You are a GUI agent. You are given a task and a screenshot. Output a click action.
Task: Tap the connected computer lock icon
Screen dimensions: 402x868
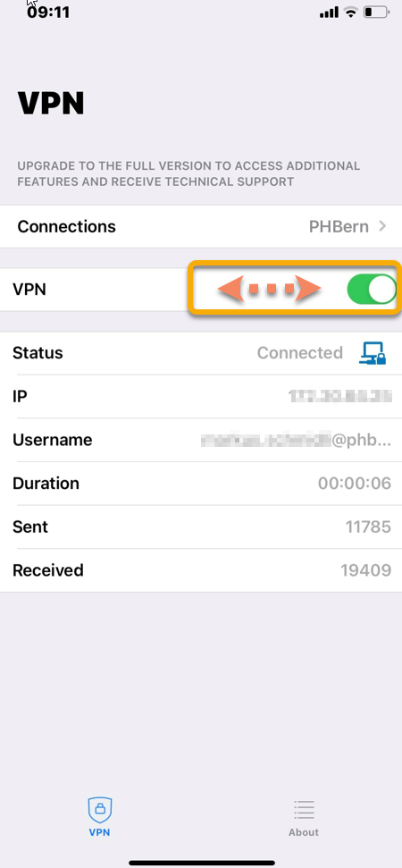click(x=373, y=352)
